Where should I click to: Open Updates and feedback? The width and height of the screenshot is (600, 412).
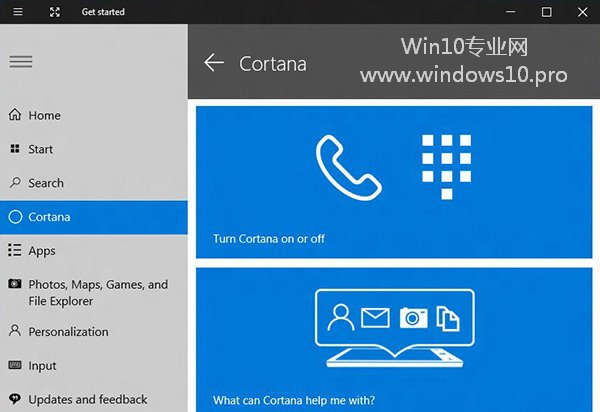click(94, 399)
